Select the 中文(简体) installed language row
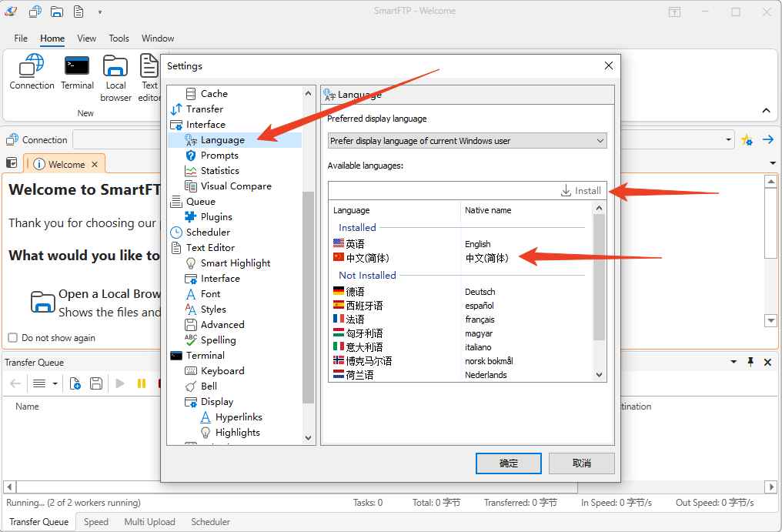The height and width of the screenshot is (532, 782). click(460, 258)
